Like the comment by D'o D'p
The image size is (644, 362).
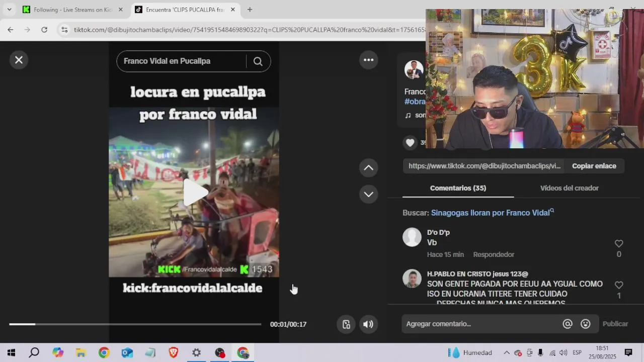[x=619, y=243]
